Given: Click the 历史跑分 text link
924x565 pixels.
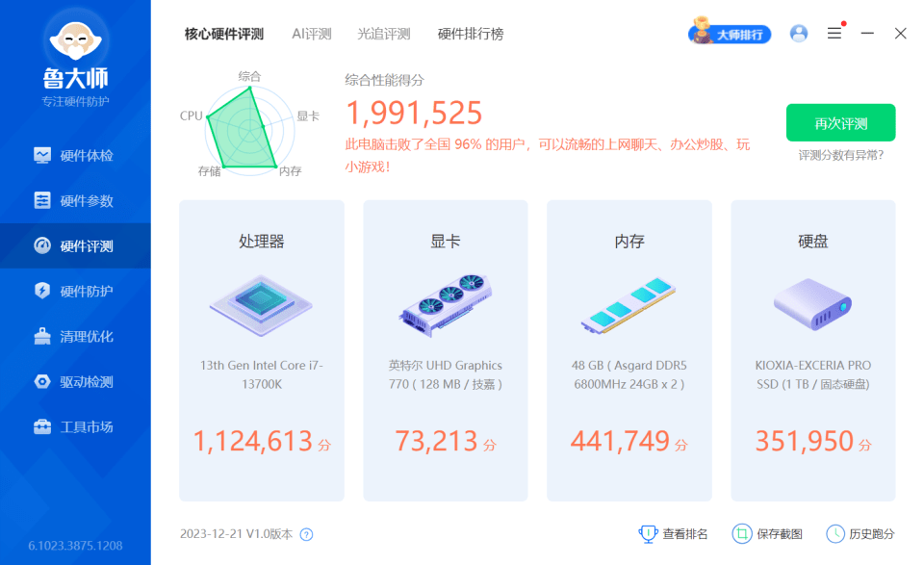Looking at the screenshot, I should pos(872,534).
